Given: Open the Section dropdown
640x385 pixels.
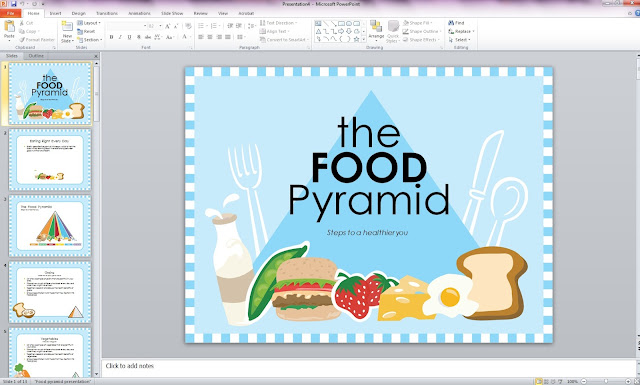Looking at the screenshot, I should tap(89, 40).
